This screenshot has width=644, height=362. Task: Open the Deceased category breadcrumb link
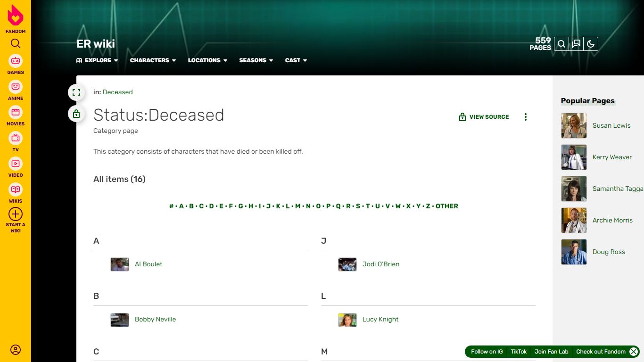(117, 92)
